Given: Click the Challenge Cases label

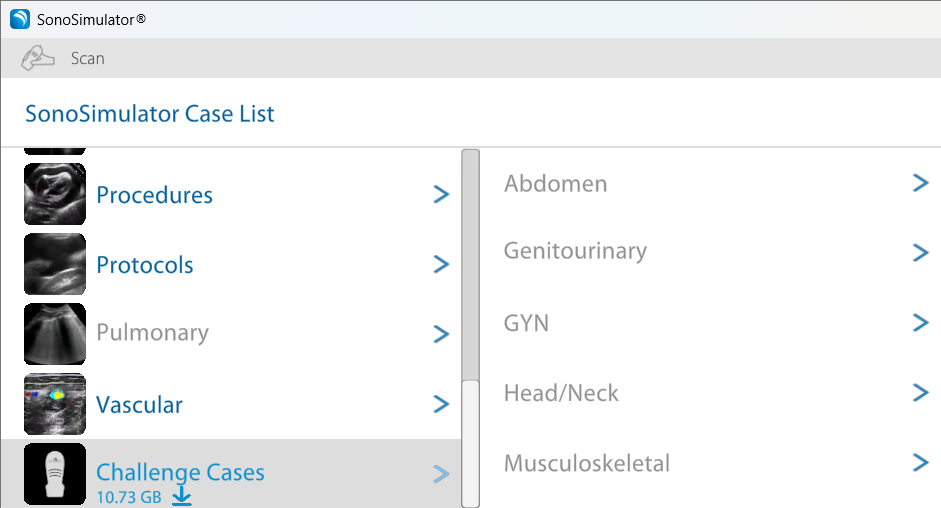Looking at the screenshot, I should click(180, 472).
